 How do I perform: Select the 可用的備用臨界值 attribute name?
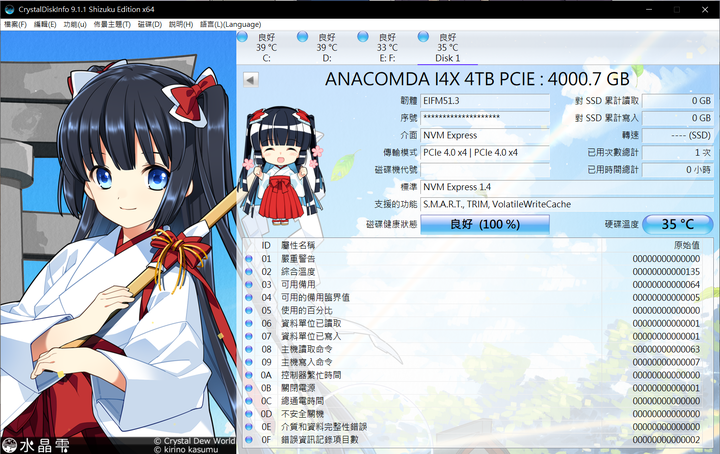point(315,297)
